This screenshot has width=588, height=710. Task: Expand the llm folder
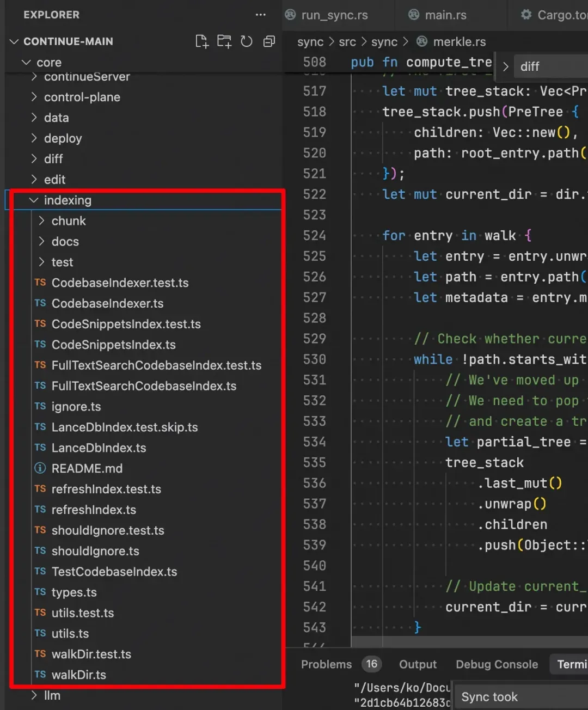coord(34,695)
